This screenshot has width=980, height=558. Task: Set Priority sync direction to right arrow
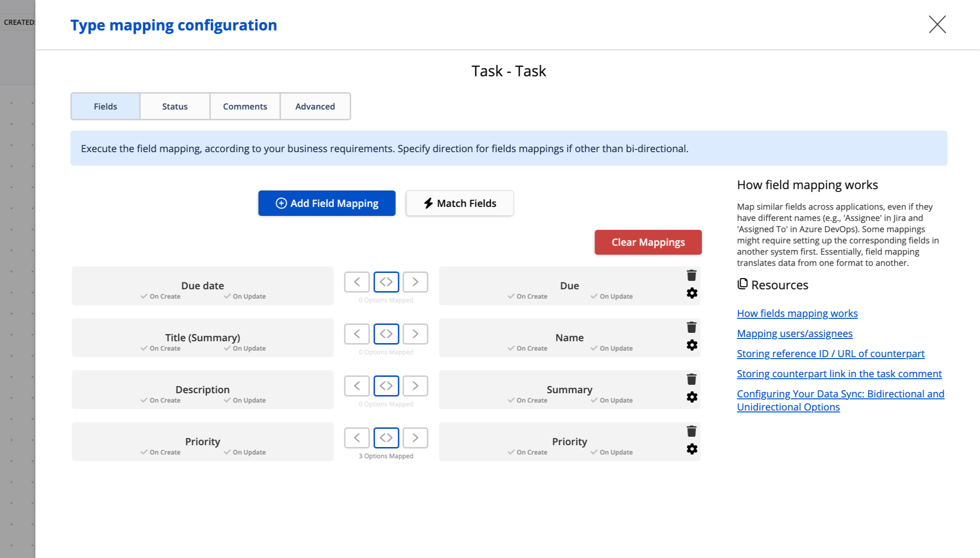tap(415, 438)
